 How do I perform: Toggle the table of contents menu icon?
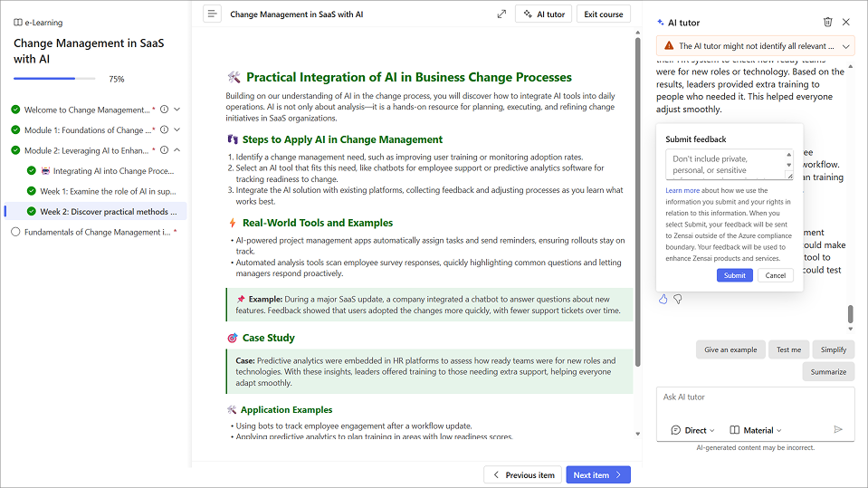coord(212,14)
